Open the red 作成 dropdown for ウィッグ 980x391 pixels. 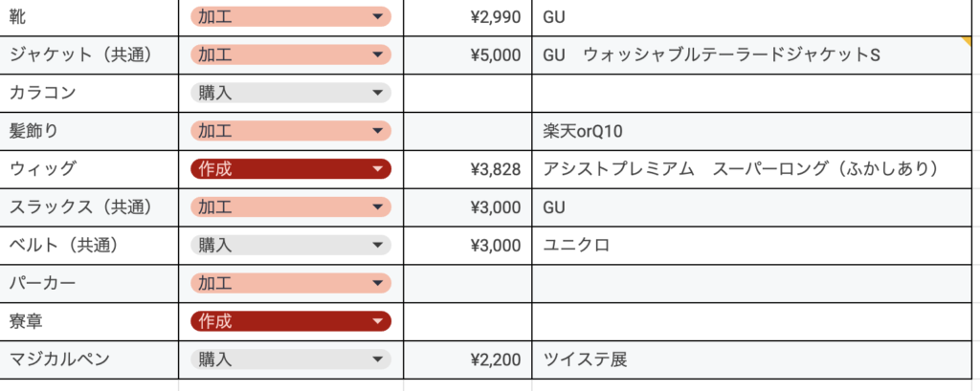(x=290, y=169)
